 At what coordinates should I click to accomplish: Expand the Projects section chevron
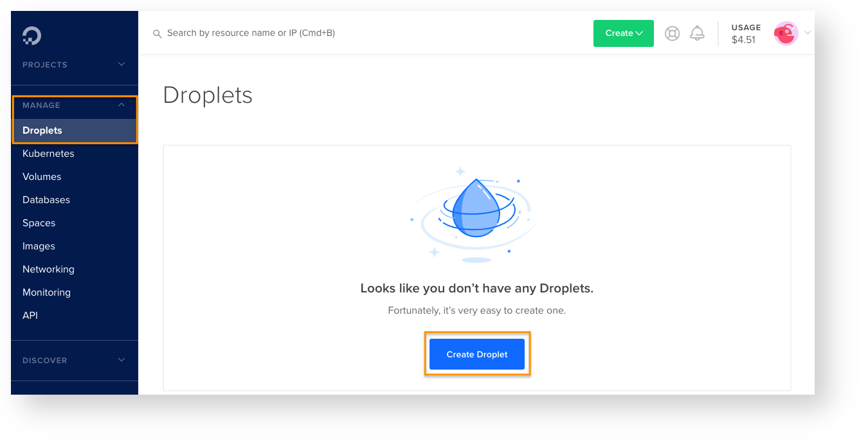122,64
